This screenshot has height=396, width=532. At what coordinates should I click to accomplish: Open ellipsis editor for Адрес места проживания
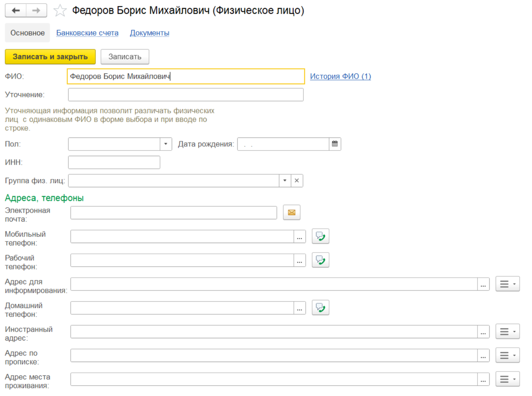(x=483, y=379)
